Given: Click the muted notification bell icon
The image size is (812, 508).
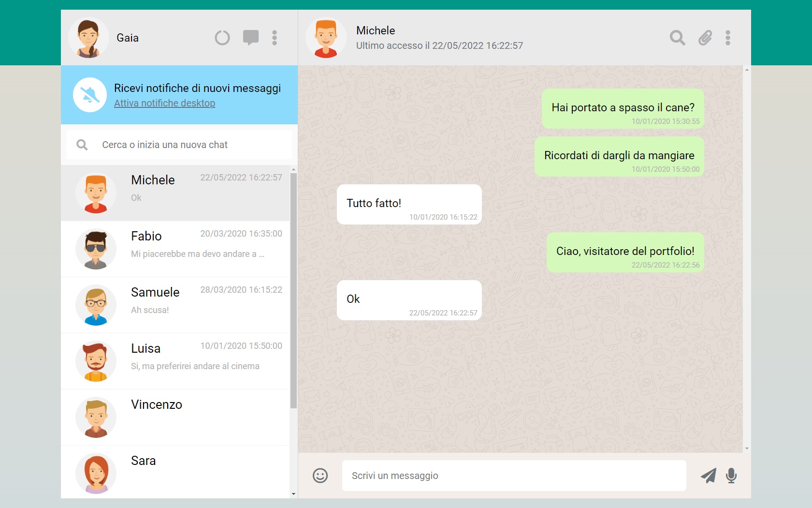Looking at the screenshot, I should coord(90,95).
